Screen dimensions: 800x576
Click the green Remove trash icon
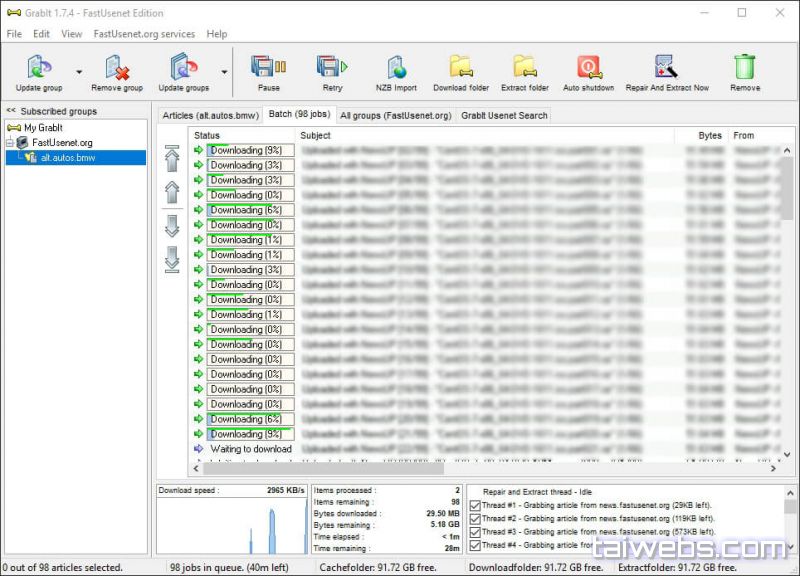click(x=745, y=68)
